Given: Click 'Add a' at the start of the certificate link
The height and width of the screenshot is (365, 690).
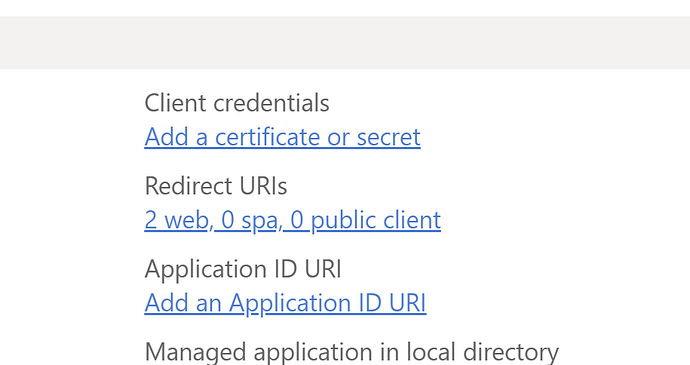Looking at the screenshot, I should [176, 137].
